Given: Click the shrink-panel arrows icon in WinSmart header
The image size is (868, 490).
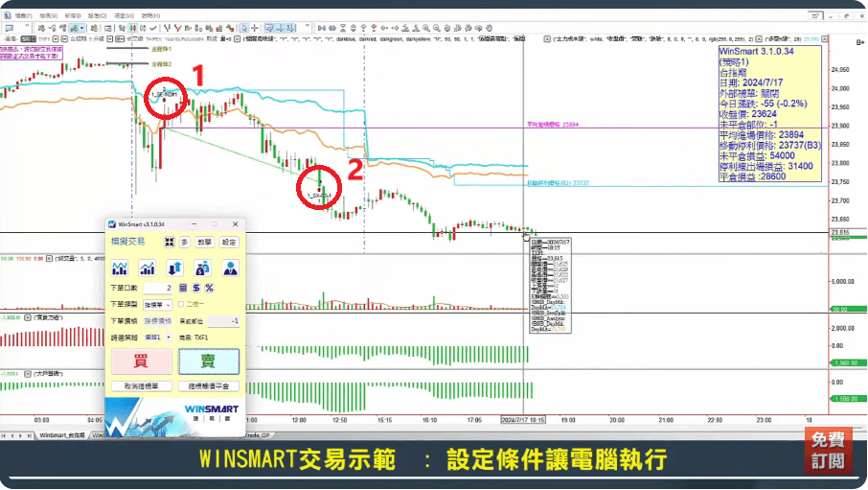Looking at the screenshot, I should tap(170, 243).
